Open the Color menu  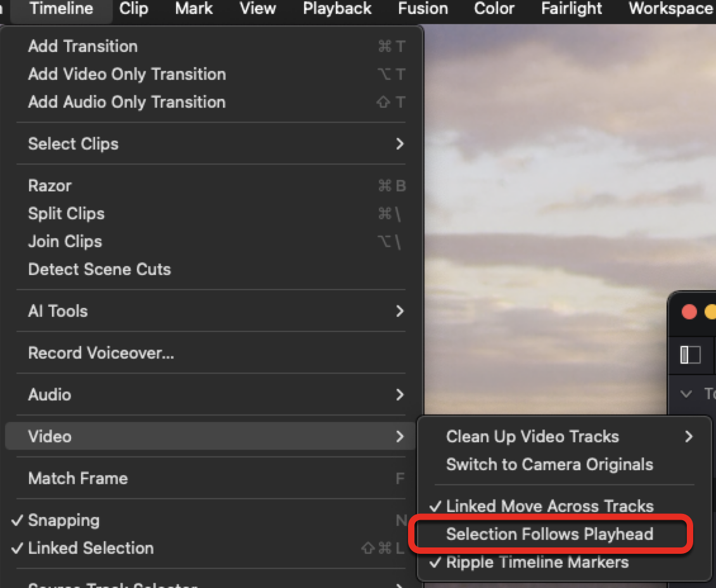(x=494, y=9)
